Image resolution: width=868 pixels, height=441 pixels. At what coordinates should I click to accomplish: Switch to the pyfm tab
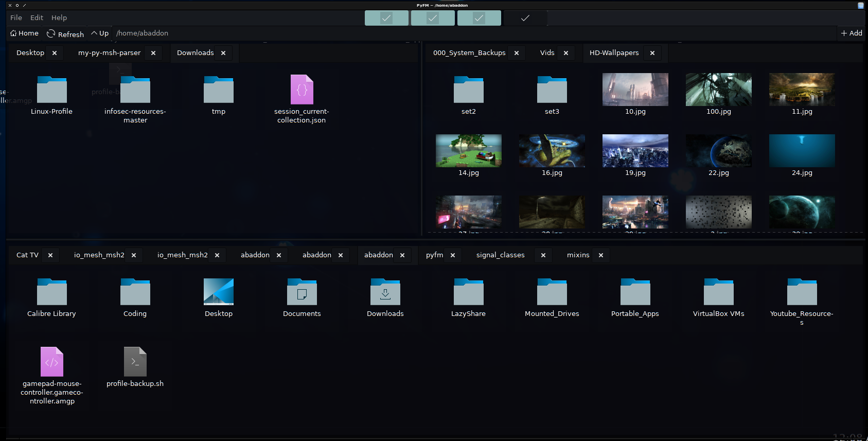pos(435,255)
